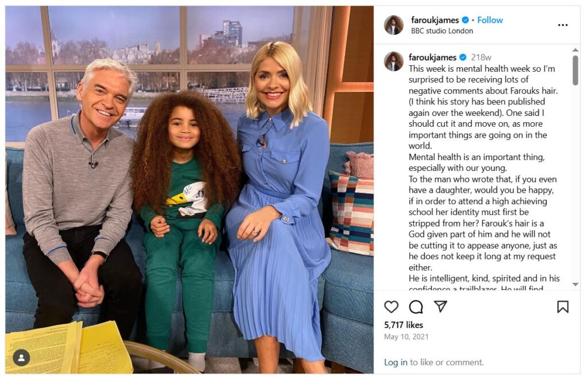
Task: Click the caption scrollbar down arrow
Action: pyautogui.click(x=575, y=284)
